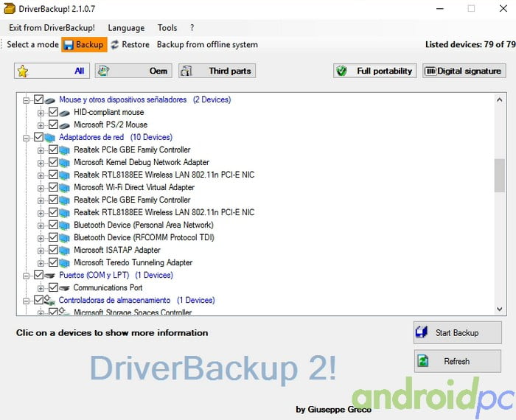
Task: Click the Third parts filter label
Action: tap(230, 71)
